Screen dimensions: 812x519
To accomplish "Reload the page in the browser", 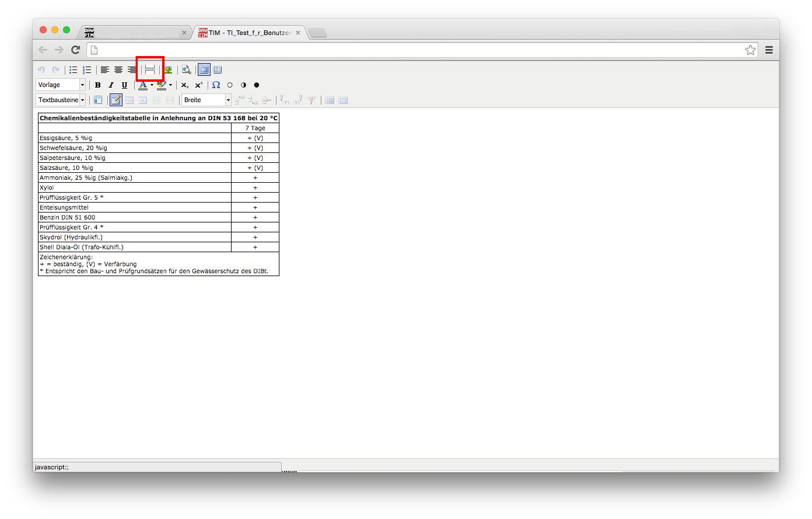I will pos(75,50).
